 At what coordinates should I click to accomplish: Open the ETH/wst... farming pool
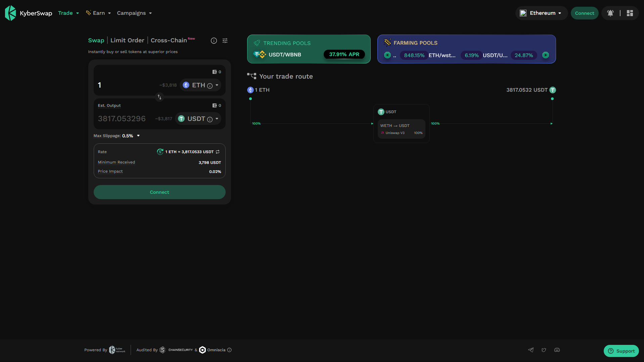(442, 55)
